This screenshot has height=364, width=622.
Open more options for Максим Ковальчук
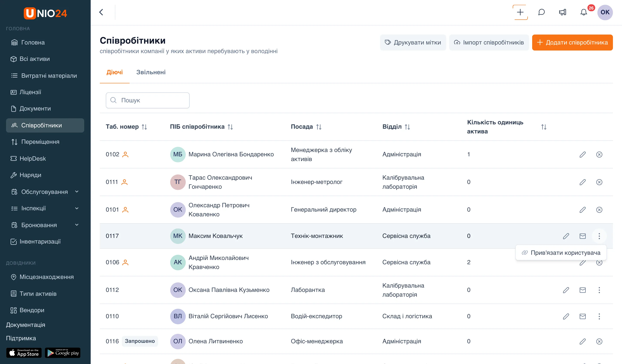tap(599, 236)
